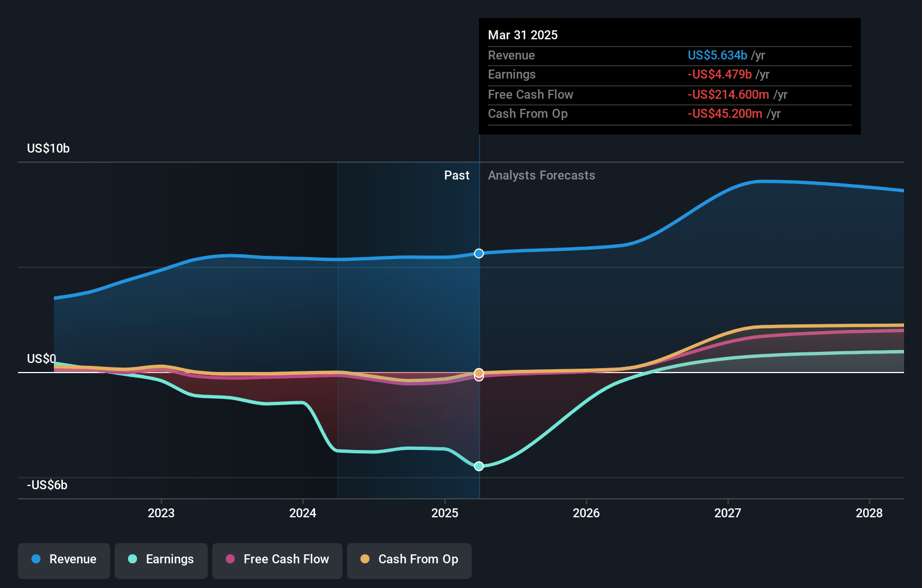Click the Cash From Op tooltip row label
The height and width of the screenshot is (588, 922).
coord(528,113)
